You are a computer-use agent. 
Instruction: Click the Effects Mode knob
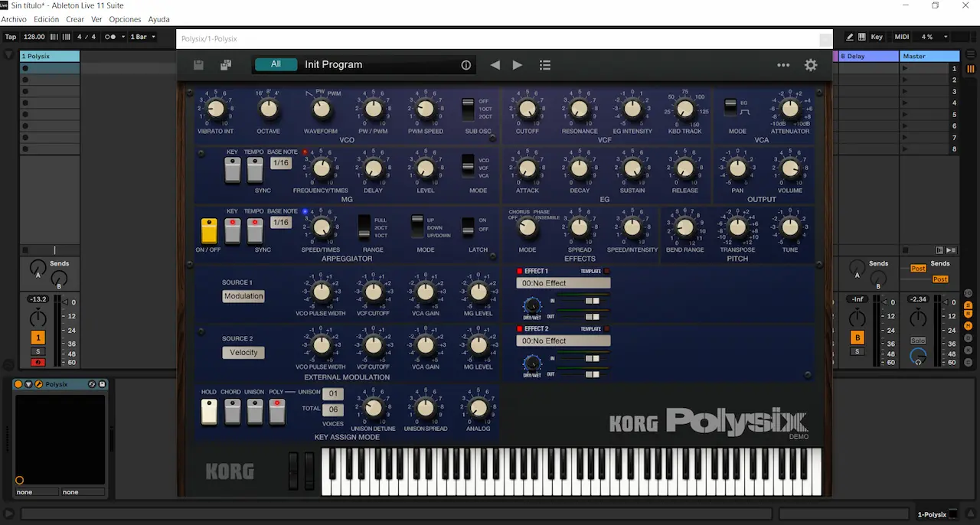pos(528,227)
